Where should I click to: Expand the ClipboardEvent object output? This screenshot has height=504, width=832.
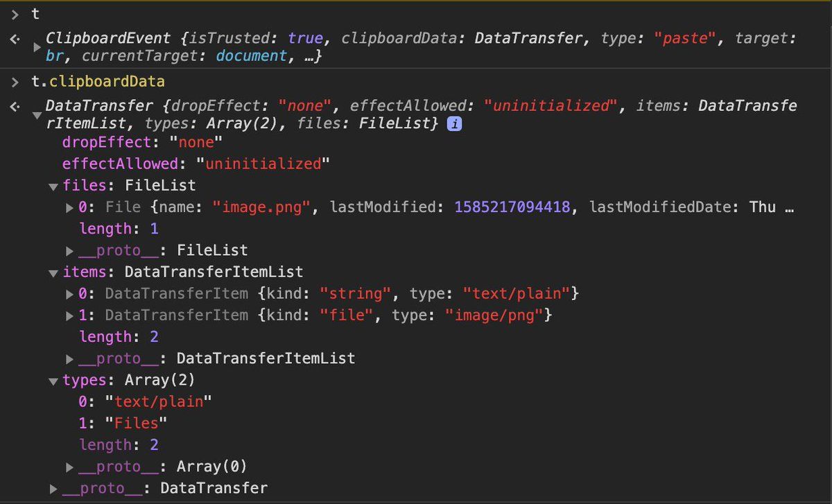[37, 47]
